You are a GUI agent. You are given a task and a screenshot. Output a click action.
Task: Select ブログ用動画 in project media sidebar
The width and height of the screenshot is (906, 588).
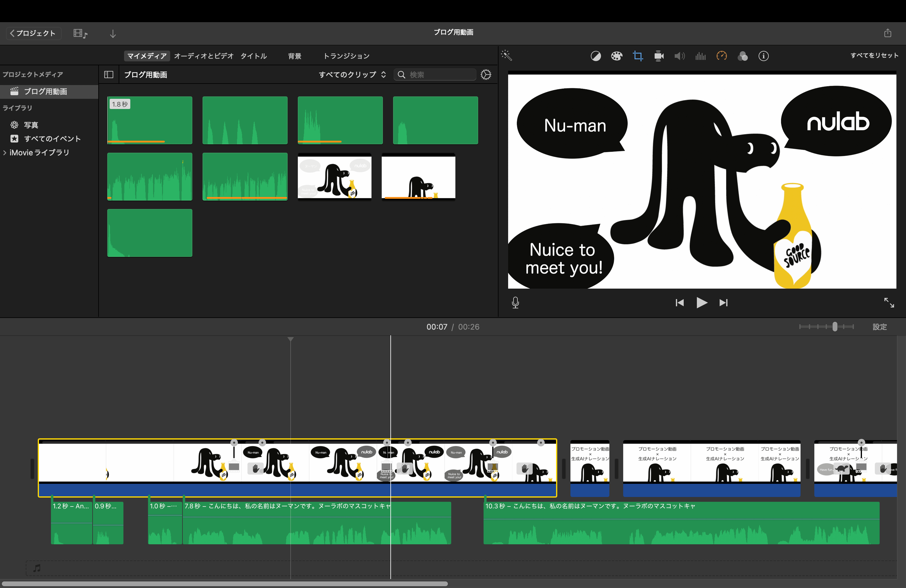pos(49,91)
